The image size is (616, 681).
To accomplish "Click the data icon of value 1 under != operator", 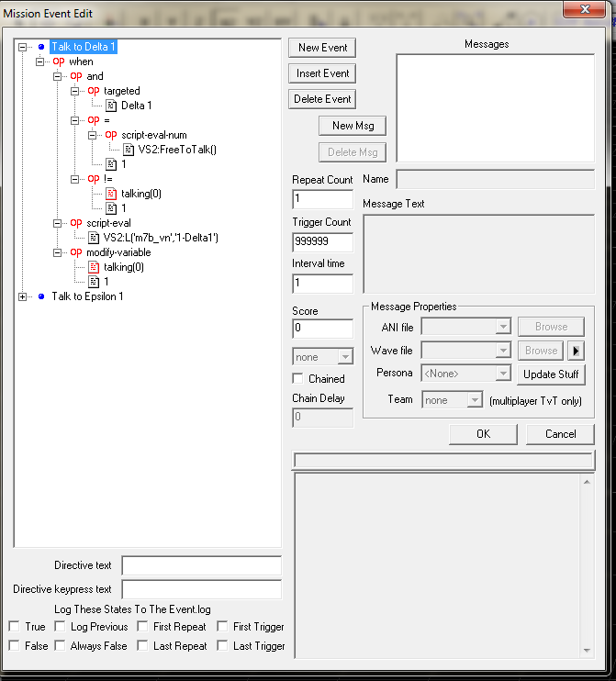I will coord(111,208).
